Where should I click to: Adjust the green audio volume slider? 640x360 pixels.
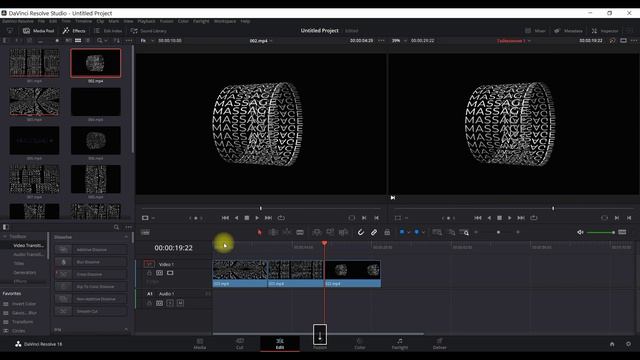(x=601, y=232)
